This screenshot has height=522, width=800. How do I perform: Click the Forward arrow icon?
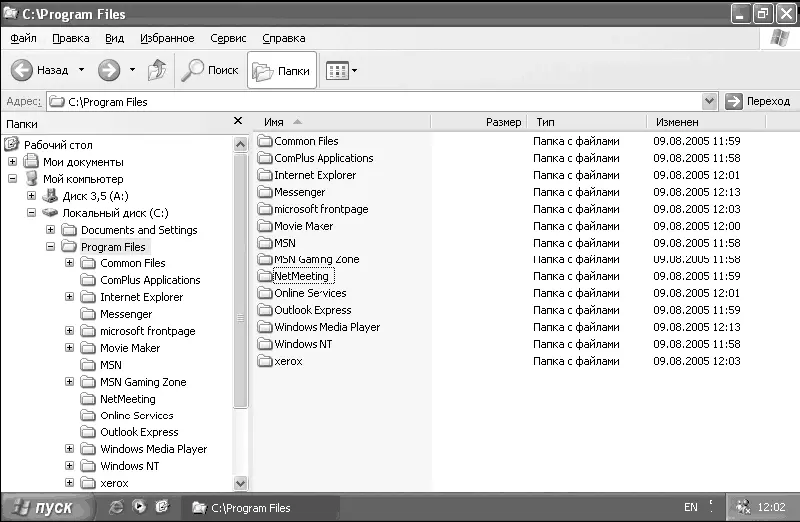[108, 70]
